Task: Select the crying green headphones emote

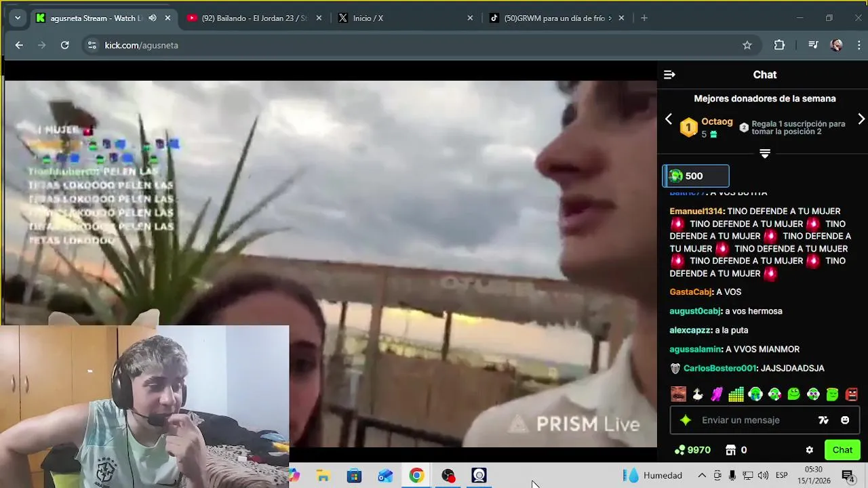Action: [755, 394]
